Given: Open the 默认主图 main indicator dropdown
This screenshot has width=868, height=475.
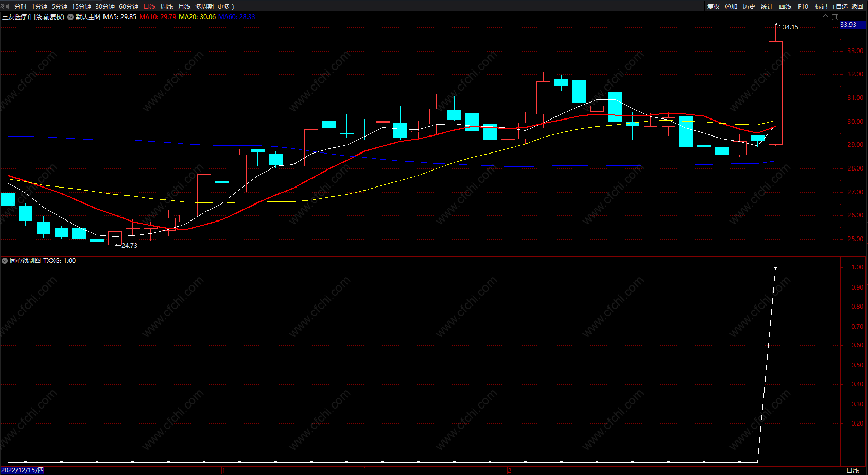Looking at the screenshot, I should click(x=71, y=17).
